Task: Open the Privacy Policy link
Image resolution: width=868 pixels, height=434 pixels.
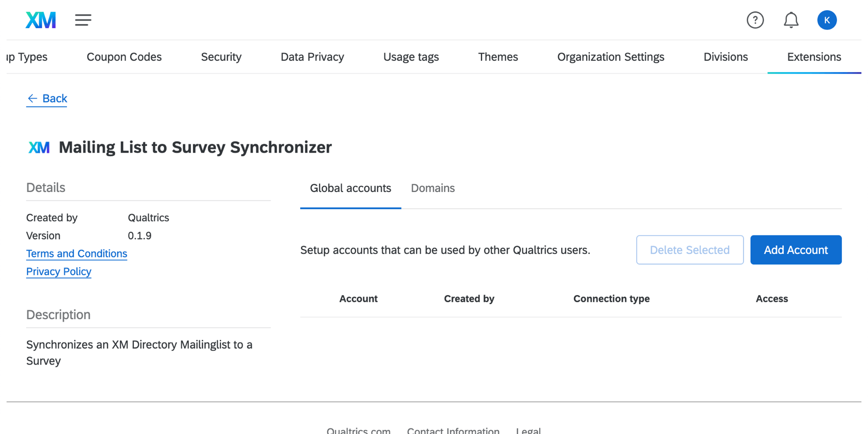Action: [59, 272]
